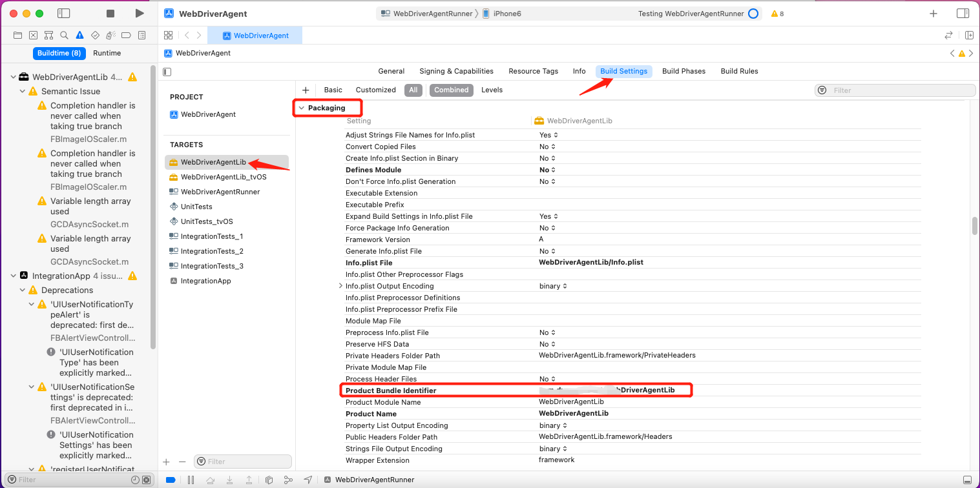Add an editor on the right
Image resolution: width=980 pixels, height=488 pixels.
[x=969, y=36]
